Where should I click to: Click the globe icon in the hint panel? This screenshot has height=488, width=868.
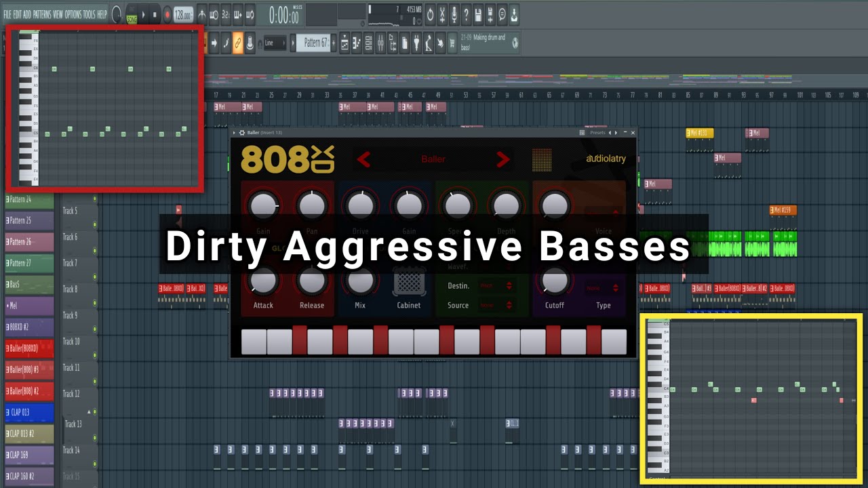515,43
